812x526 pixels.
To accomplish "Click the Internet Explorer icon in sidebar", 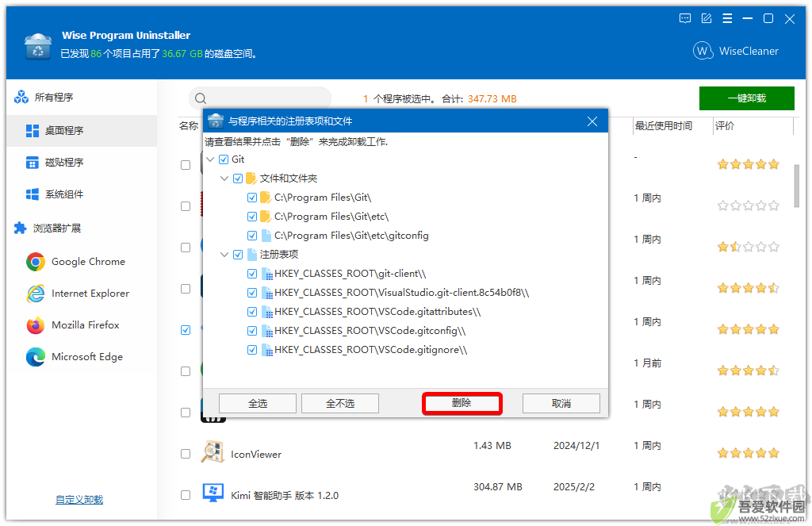I will (x=36, y=294).
